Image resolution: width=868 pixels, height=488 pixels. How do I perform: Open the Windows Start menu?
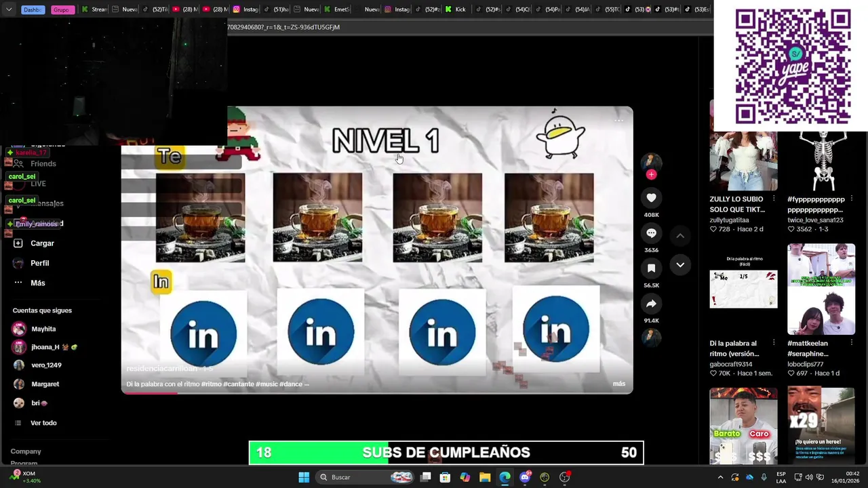point(304,477)
